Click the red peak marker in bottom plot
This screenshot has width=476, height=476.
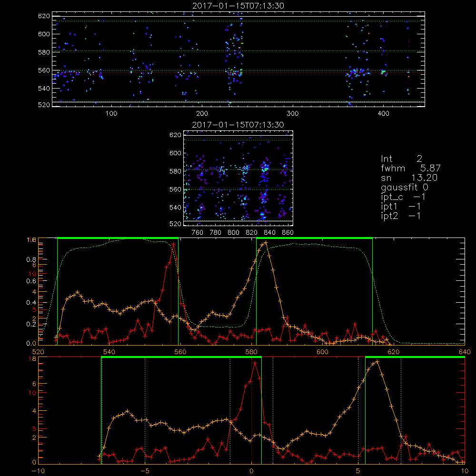coord(255,363)
